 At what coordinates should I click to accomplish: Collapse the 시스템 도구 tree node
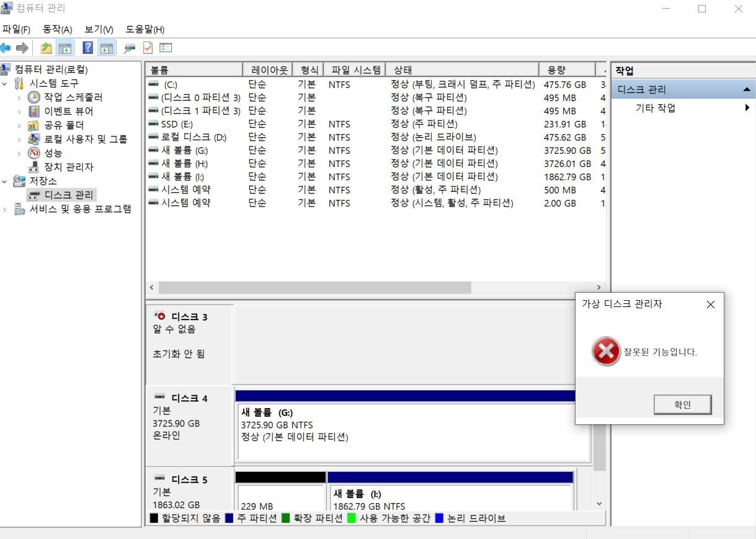[x=5, y=83]
